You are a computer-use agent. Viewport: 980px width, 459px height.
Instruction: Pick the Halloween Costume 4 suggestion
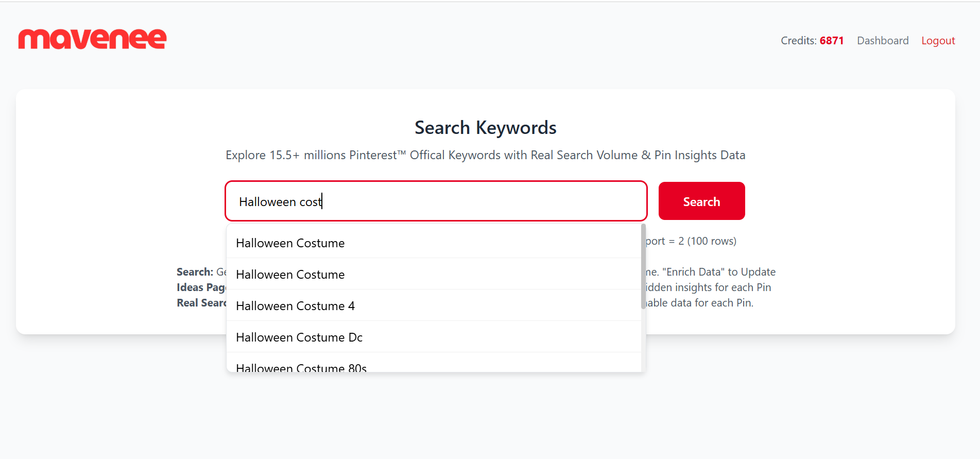coord(295,306)
